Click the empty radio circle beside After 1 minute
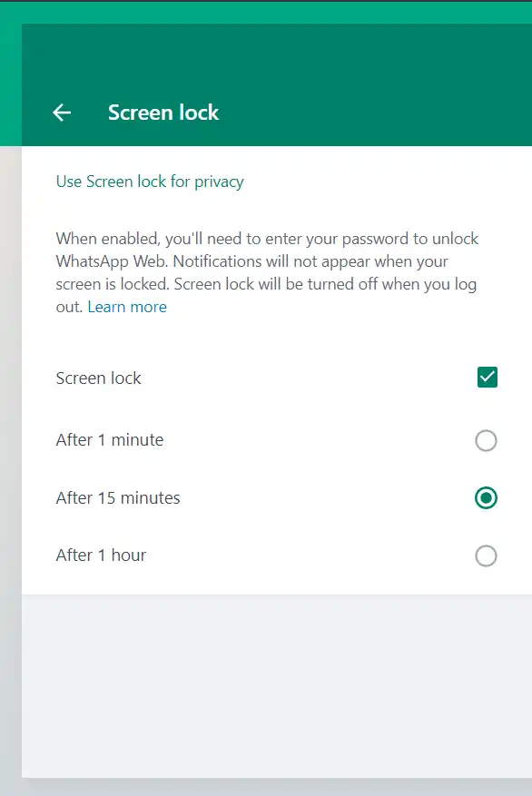 point(486,440)
